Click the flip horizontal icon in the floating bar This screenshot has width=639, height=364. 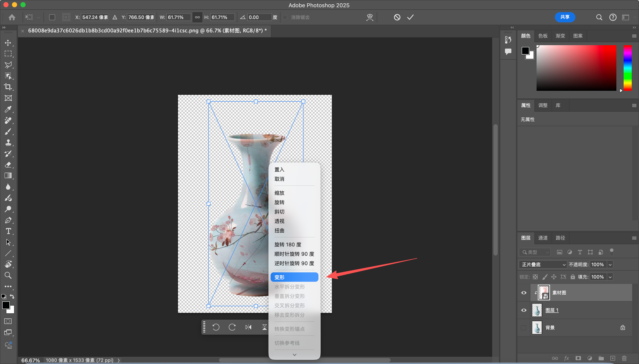tap(248, 327)
